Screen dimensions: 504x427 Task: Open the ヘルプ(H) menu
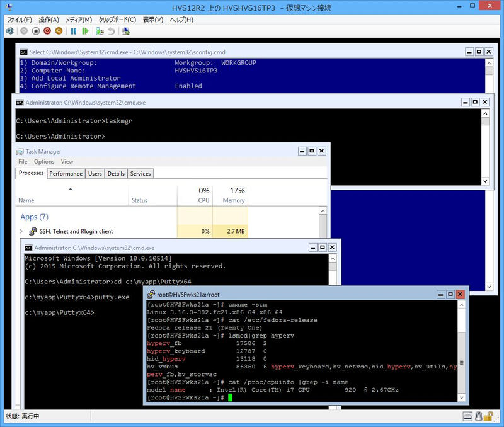pos(181,20)
